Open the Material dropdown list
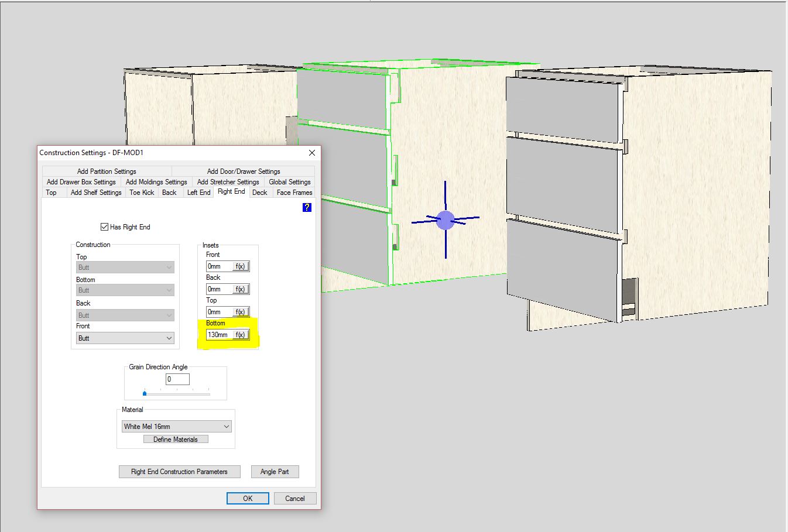 (x=227, y=427)
